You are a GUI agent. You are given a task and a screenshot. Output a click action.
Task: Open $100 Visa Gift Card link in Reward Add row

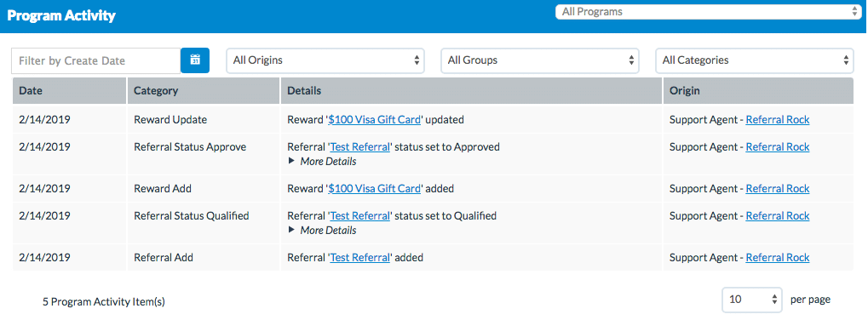point(375,188)
